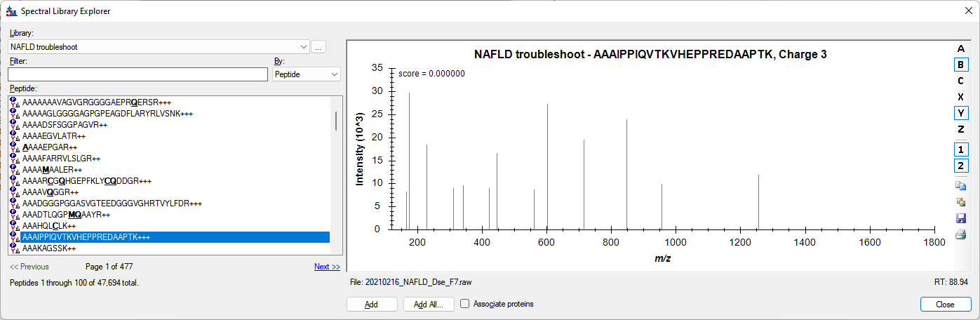Go to the Next page link
Viewport: 980px width, 320px height.
(327, 267)
